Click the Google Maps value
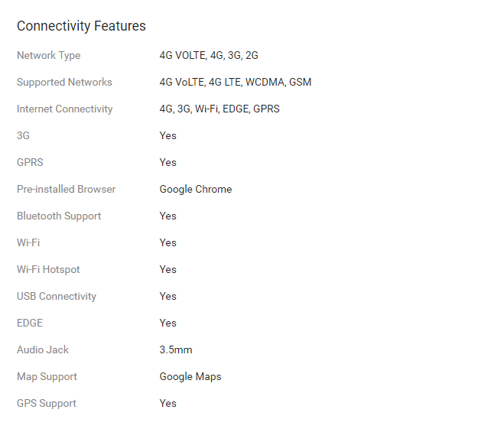Screen dimensions: 504x429 [190, 377]
